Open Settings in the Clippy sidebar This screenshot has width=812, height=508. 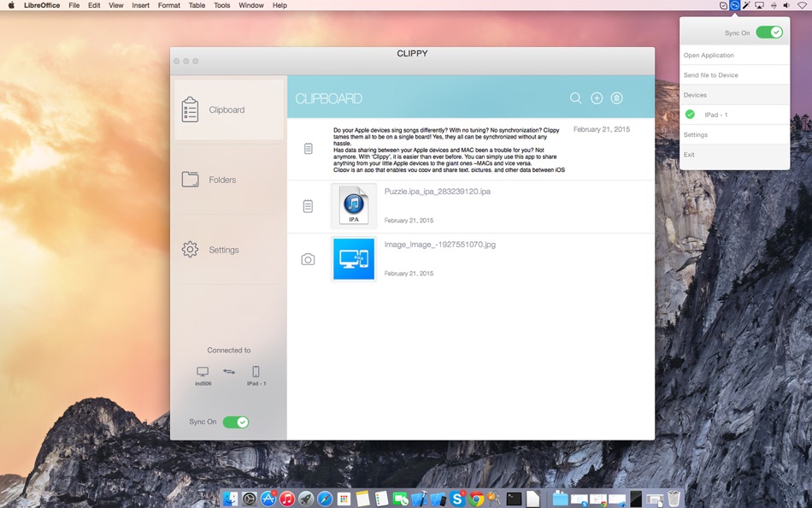229,250
